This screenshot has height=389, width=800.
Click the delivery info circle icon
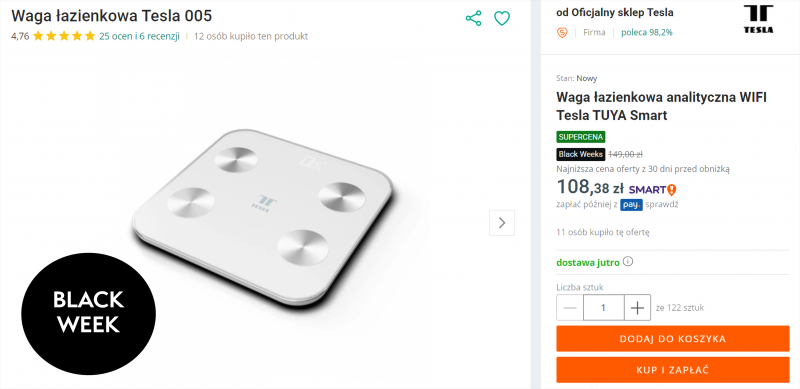pos(628,262)
